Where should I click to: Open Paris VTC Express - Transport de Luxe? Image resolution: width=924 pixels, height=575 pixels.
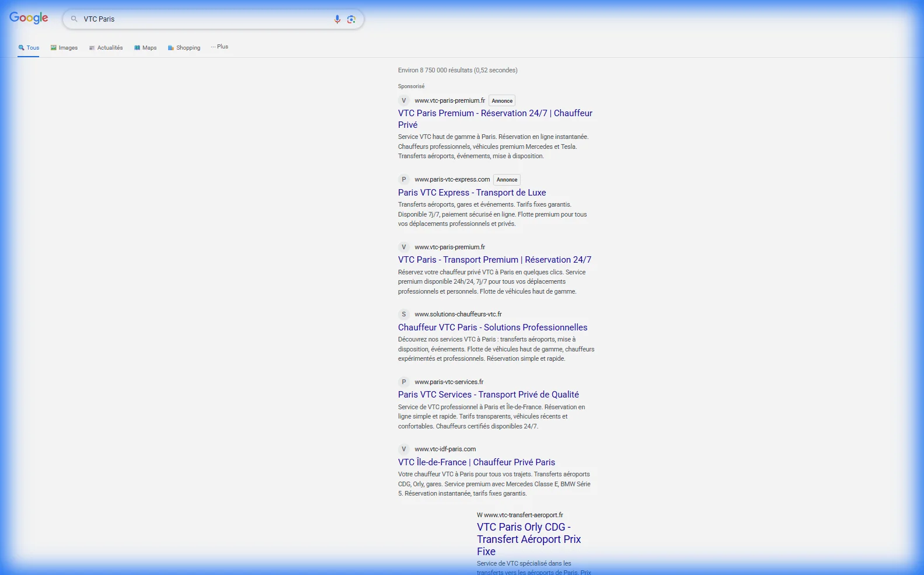pyautogui.click(x=472, y=193)
